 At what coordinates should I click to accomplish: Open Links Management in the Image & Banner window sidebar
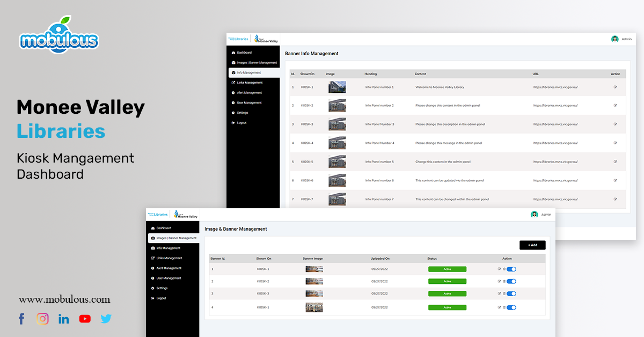pyautogui.click(x=166, y=258)
